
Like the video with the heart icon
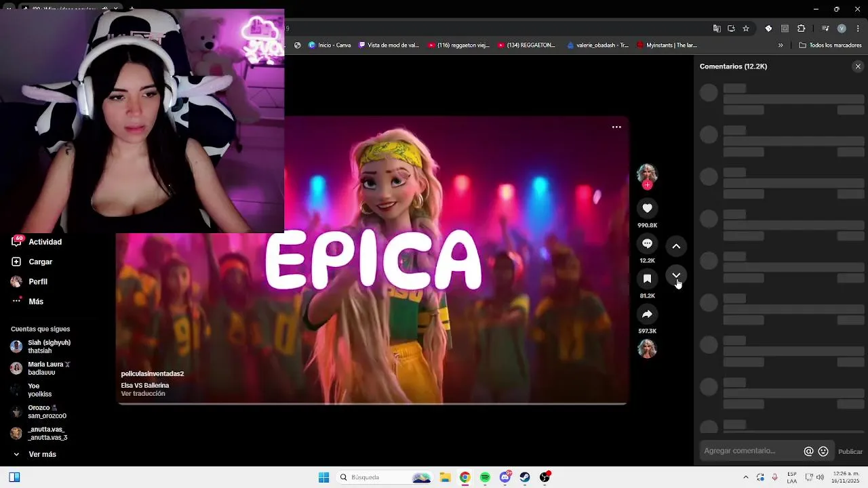coord(647,208)
